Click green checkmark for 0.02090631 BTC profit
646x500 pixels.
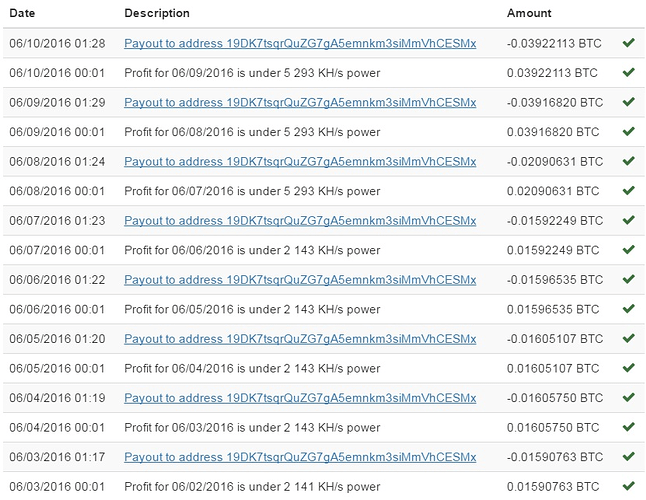click(x=628, y=190)
